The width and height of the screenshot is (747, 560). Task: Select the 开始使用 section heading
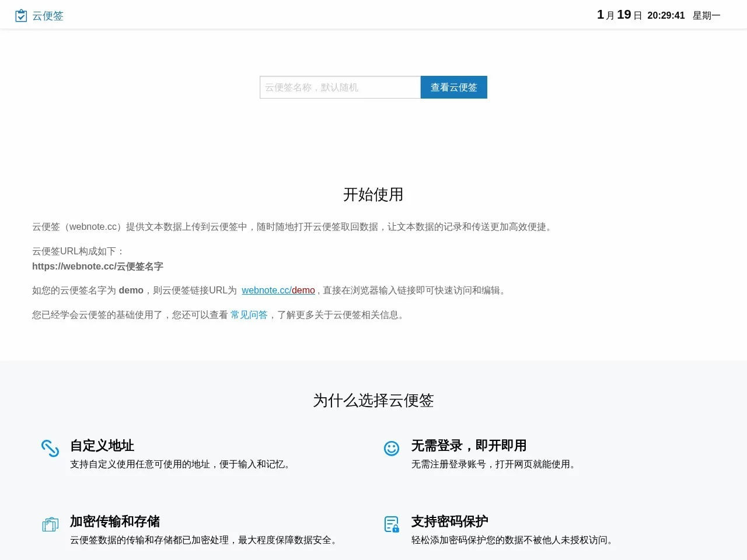[373, 194]
